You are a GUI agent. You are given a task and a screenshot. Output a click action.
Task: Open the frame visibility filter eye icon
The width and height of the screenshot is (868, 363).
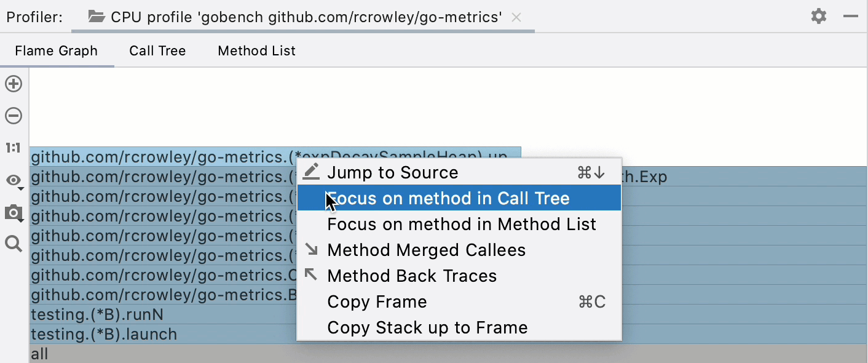pos(12,180)
